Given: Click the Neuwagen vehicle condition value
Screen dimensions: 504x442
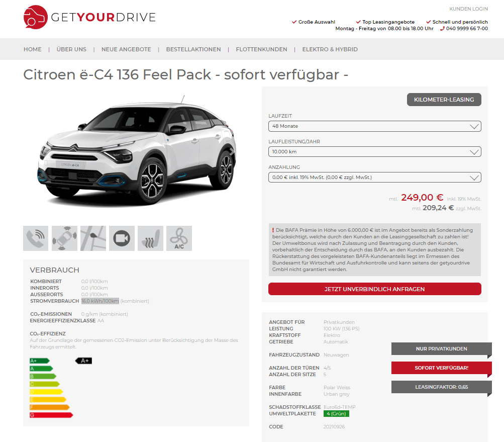Looking at the screenshot, I should point(336,355).
